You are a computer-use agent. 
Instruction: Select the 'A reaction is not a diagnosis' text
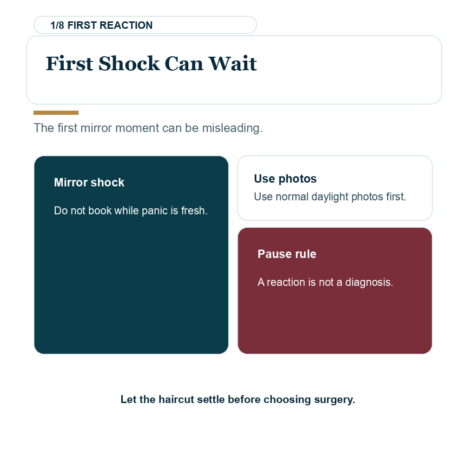(x=325, y=282)
